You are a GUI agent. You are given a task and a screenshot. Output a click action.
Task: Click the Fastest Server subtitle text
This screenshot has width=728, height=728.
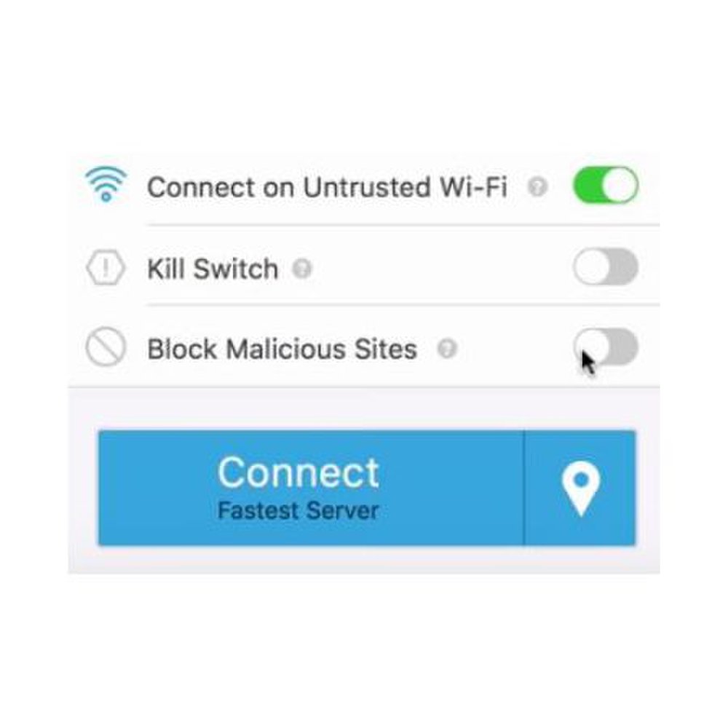(298, 511)
